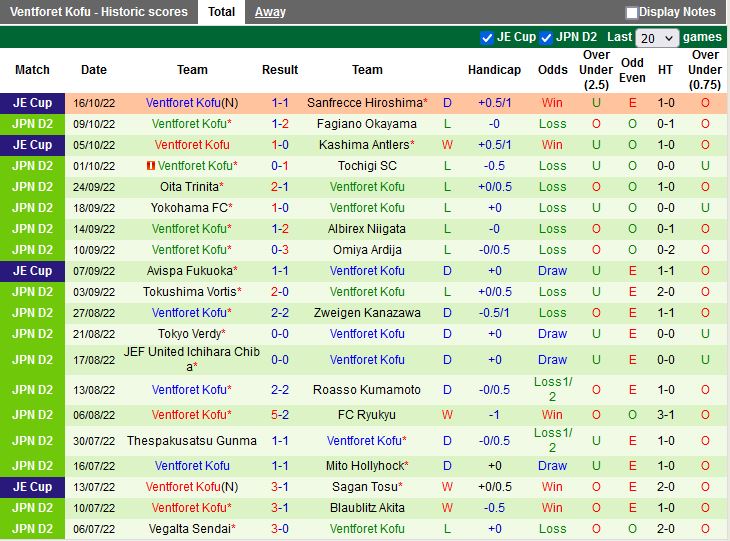The width and height of the screenshot is (730, 541).
Task: Open Oita Trinita team link
Action: point(189,187)
